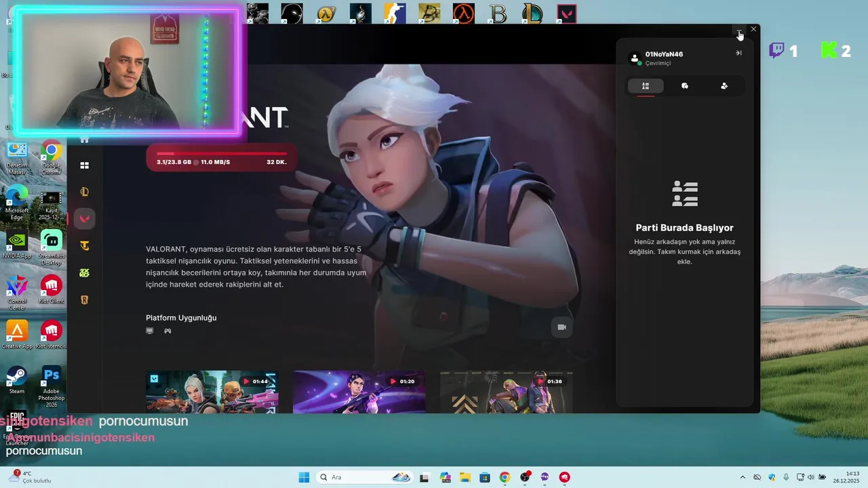Click the Kick viewer count overlay
The image size is (868, 488).
[x=835, y=50]
